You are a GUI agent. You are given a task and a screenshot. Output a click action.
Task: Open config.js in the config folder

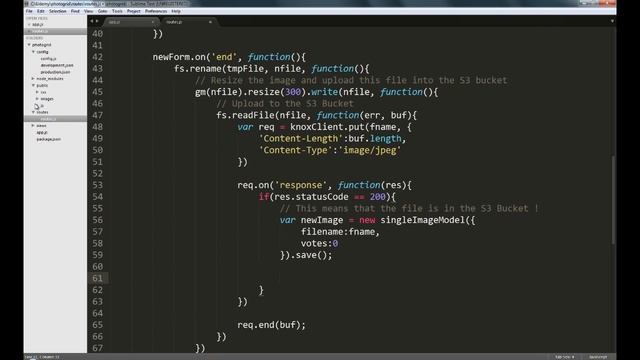[48, 59]
